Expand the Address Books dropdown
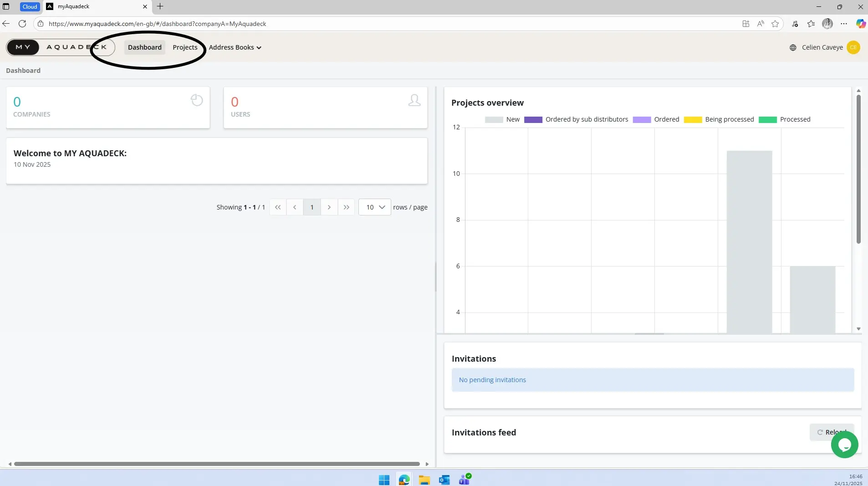The height and width of the screenshot is (486, 868). [235, 47]
